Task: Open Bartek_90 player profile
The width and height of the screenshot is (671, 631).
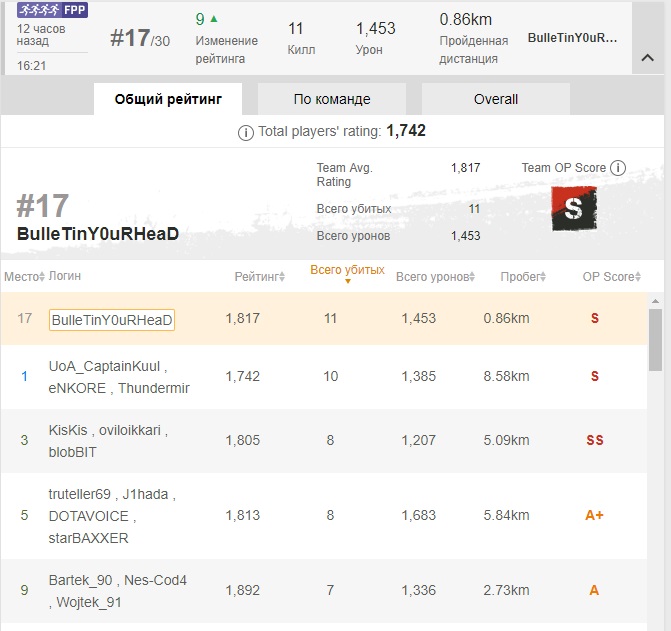Action: pyautogui.click(x=80, y=580)
